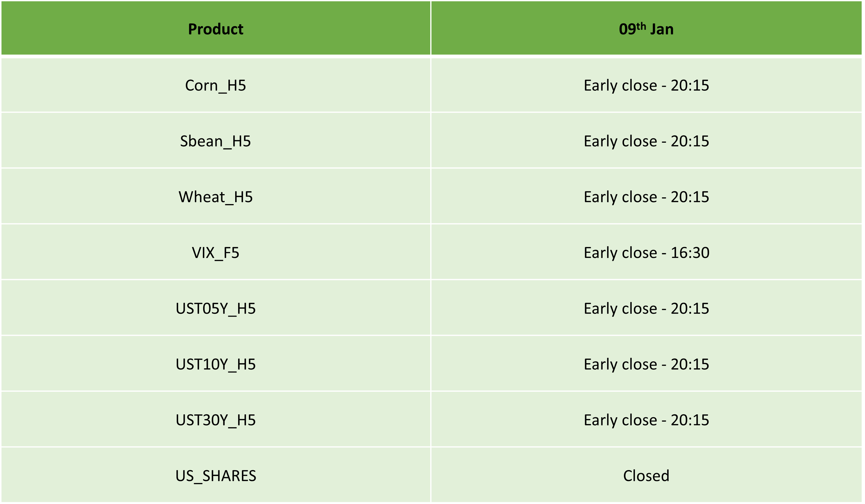Screen dimensions: 865x504
Task: Click the word Jan in header
Action: coord(662,29)
